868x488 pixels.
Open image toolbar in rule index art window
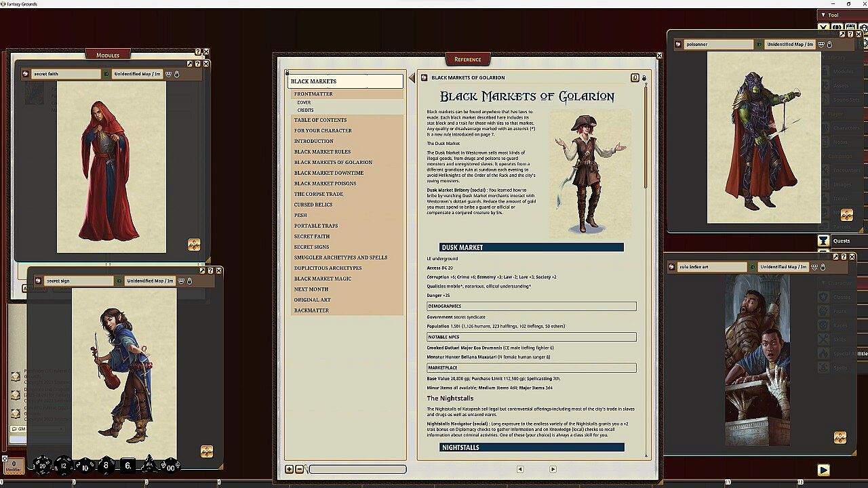[840, 438]
